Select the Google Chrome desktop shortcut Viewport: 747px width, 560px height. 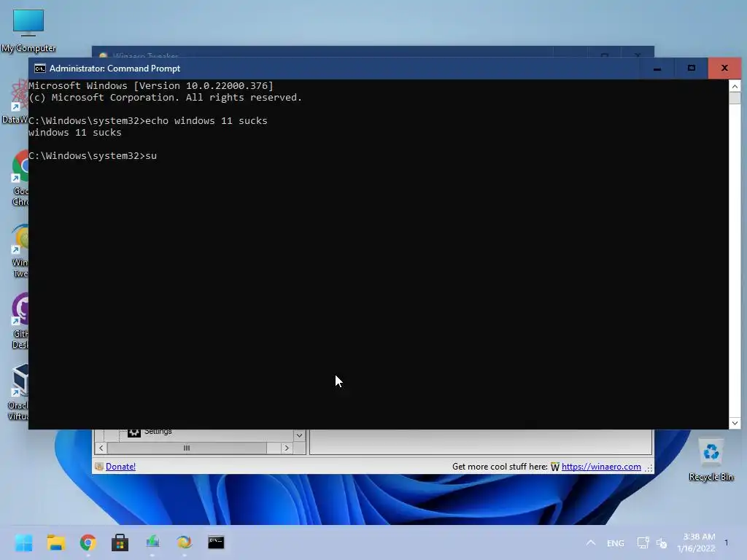pos(20,179)
